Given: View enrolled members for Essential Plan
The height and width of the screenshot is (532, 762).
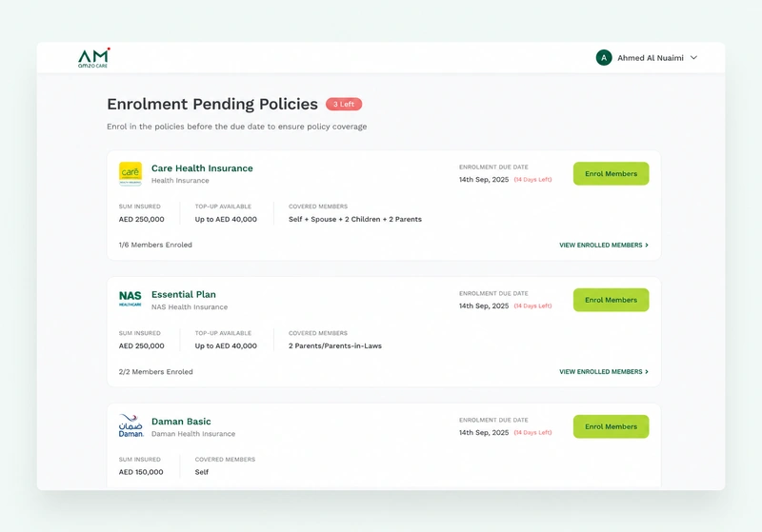Looking at the screenshot, I should tap(604, 372).
